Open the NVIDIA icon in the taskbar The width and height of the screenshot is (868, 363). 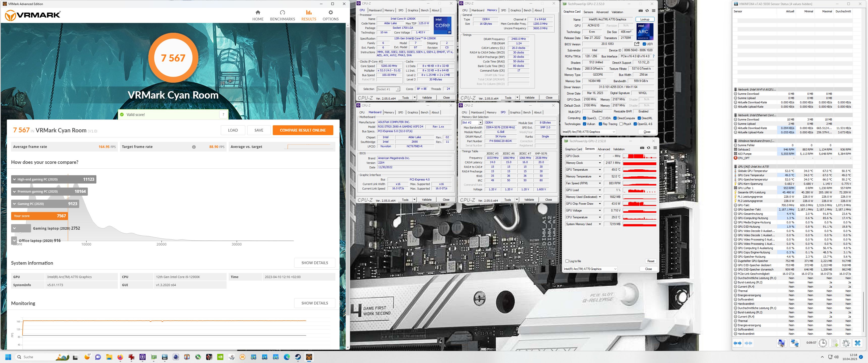(x=220, y=357)
